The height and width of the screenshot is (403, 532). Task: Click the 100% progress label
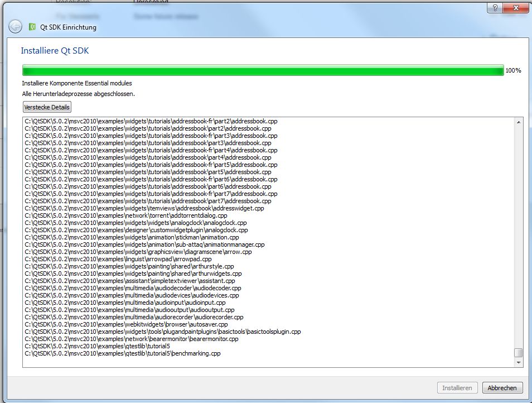(513, 71)
